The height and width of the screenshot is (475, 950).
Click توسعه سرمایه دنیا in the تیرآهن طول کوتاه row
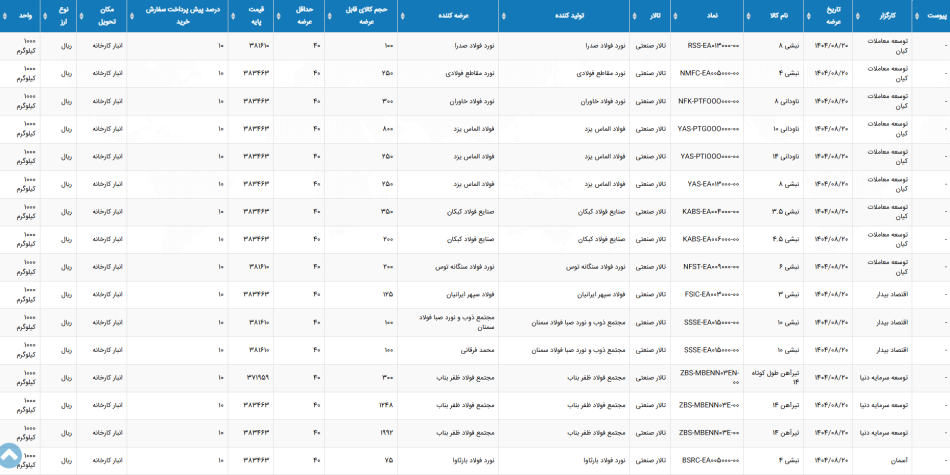886,378
